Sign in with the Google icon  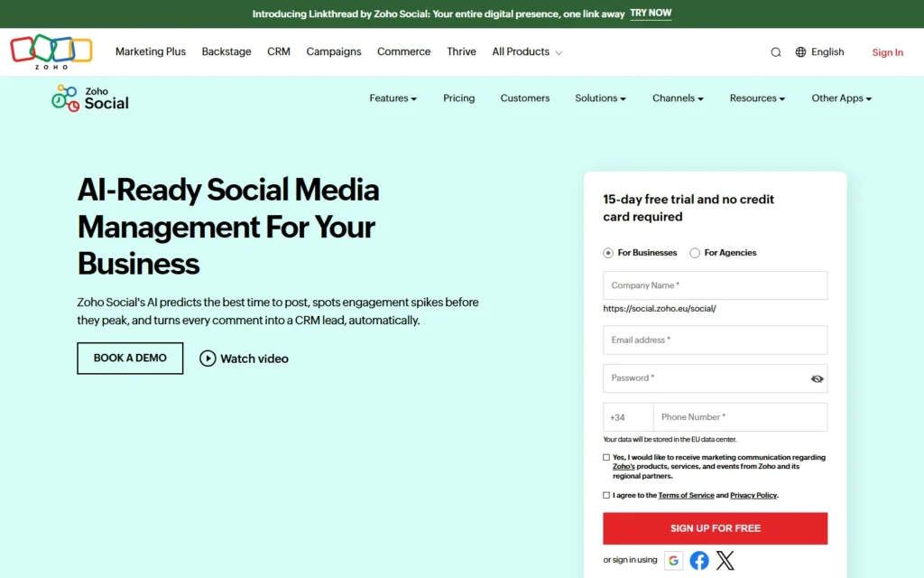point(673,560)
